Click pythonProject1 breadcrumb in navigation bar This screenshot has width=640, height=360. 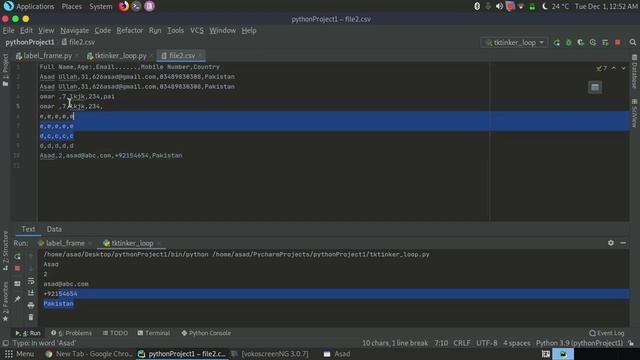point(30,42)
